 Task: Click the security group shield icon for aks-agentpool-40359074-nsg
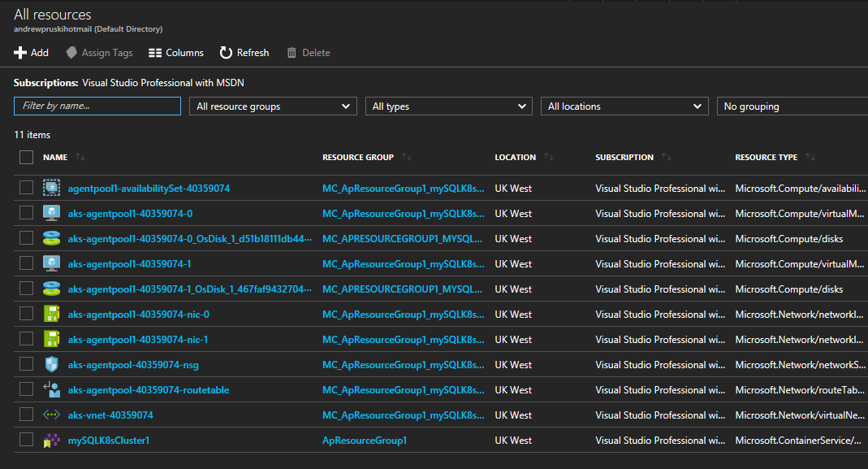pos(51,364)
